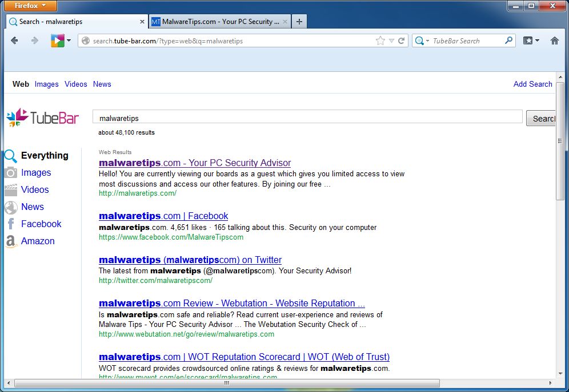The image size is (569, 392).
Task: Open a new tab with the plus button
Action: (x=299, y=22)
